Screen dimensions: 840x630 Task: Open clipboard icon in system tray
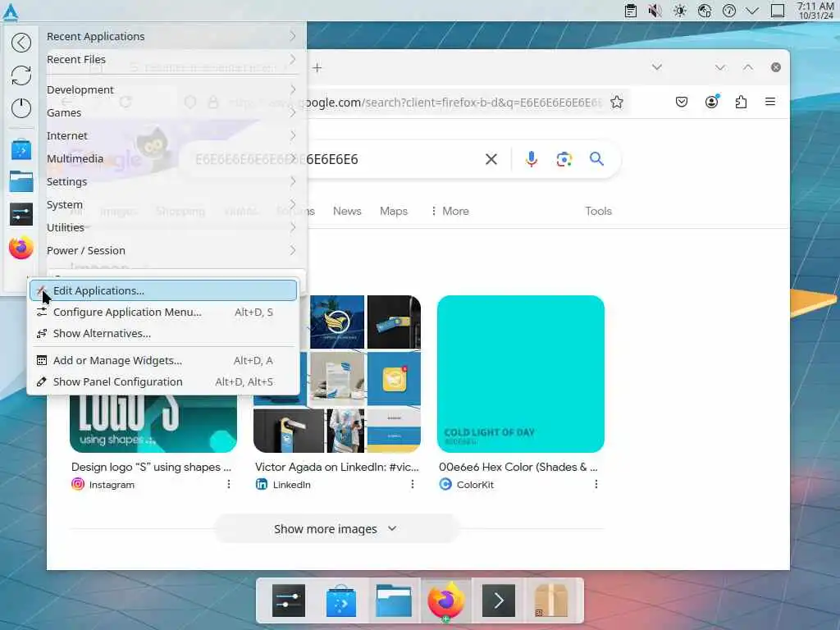pyautogui.click(x=631, y=11)
